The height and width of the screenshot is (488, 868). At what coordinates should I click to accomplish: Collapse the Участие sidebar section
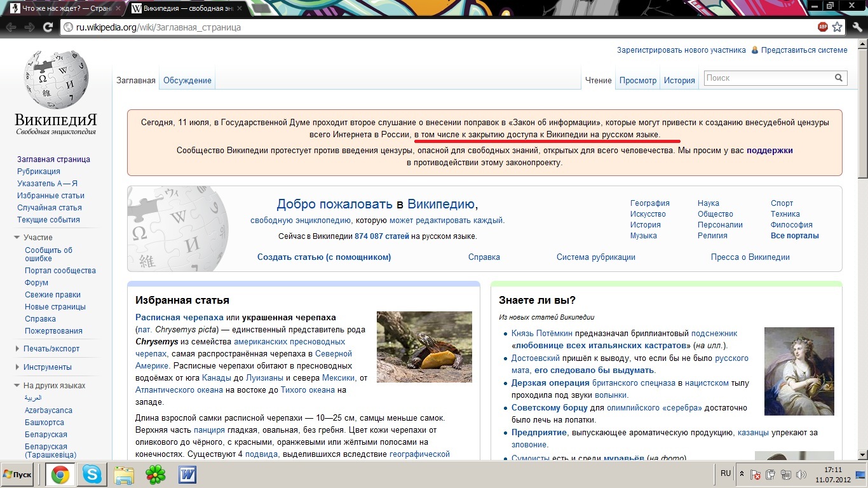pos(17,238)
